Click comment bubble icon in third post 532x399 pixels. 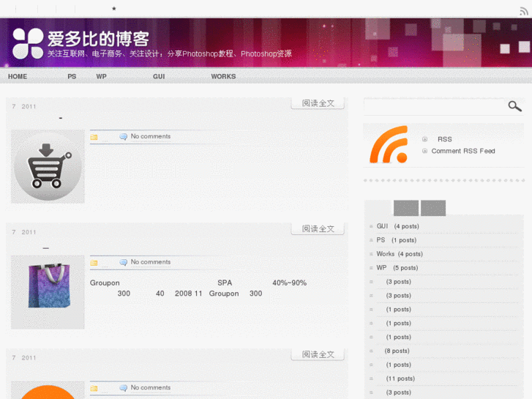coord(123,388)
